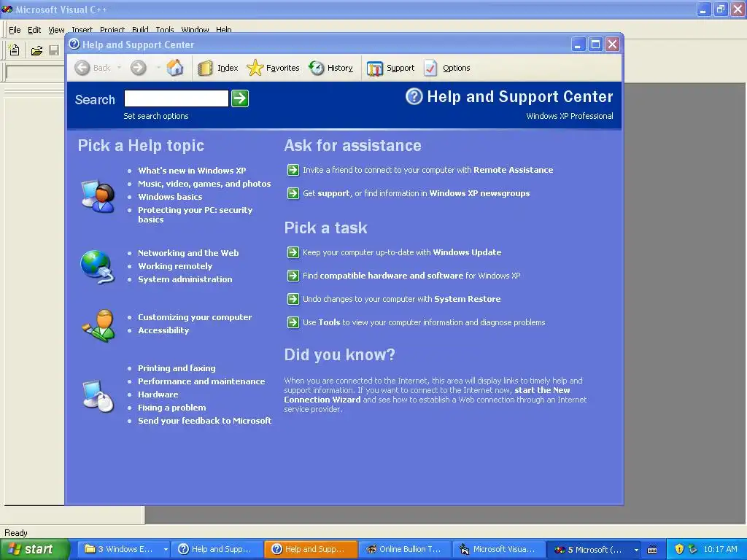The width and height of the screenshot is (747, 560).
Task: Switch to Online Bullion taskbar button
Action: (404, 550)
